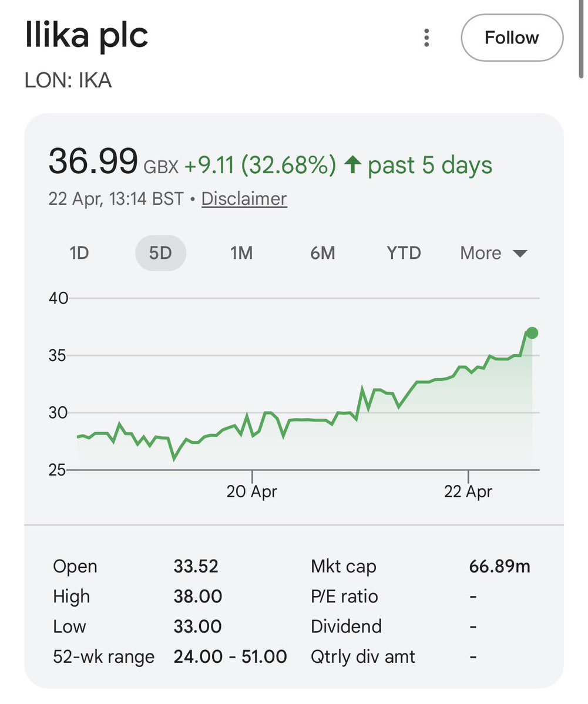Click the 'past 5 days' label
Image resolution: width=588 pixels, height=704 pixels.
pyautogui.click(x=430, y=165)
